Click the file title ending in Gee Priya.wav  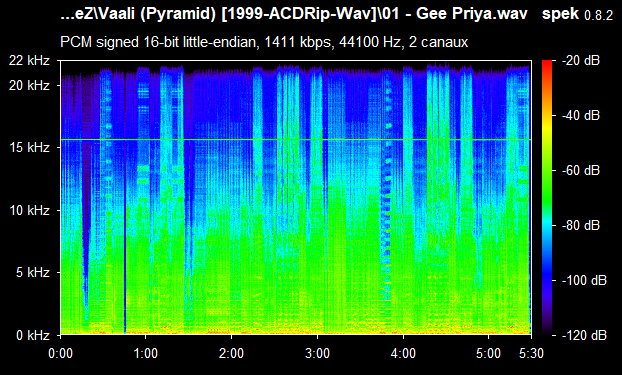point(294,15)
